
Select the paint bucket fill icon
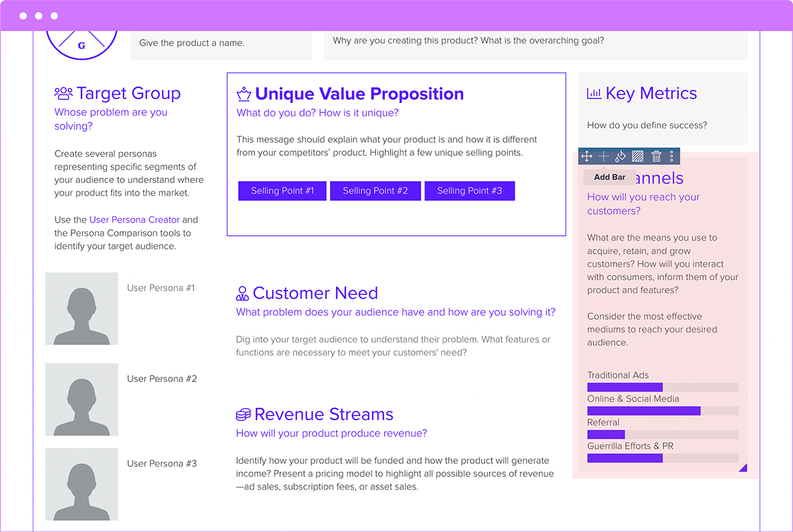coord(621,157)
